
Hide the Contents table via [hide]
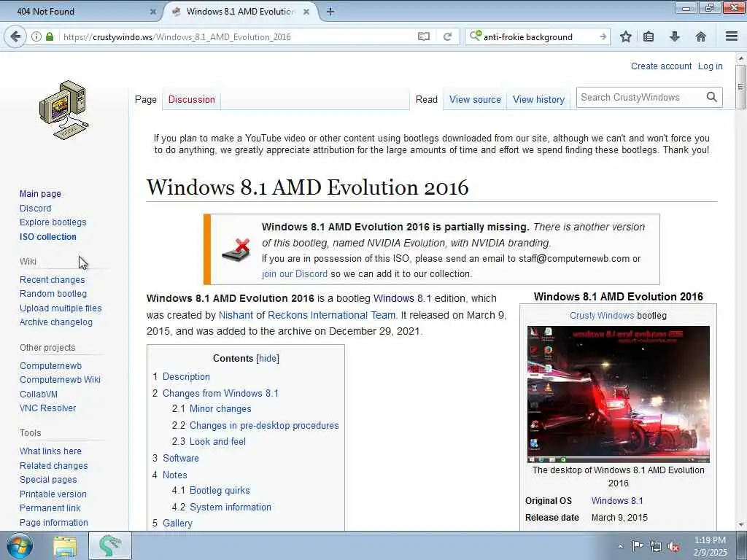pyautogui.click(x=268, y=358)
